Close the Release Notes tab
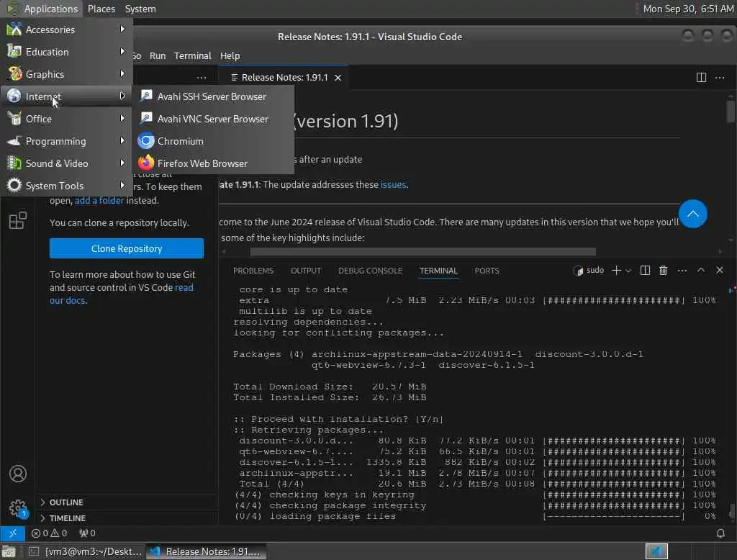737x560 pixels. (338, 78)
